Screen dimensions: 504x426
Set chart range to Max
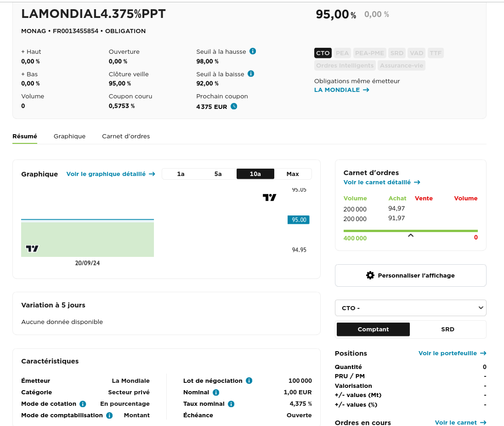[293, 174]
